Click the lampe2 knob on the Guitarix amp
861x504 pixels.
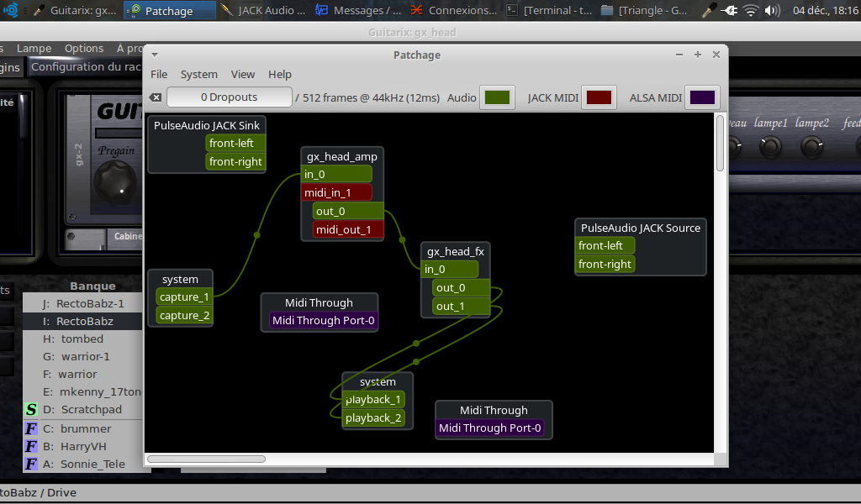(811, 146)
